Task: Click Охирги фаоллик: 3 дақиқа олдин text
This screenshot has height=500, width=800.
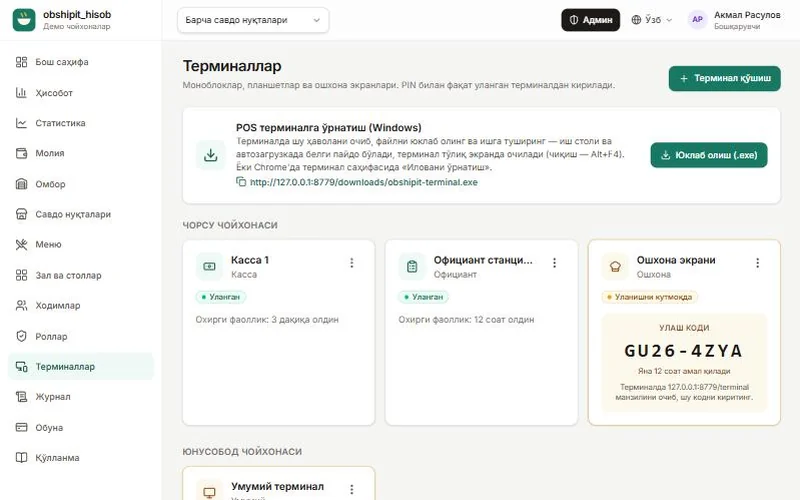Action: click(267, 319)
